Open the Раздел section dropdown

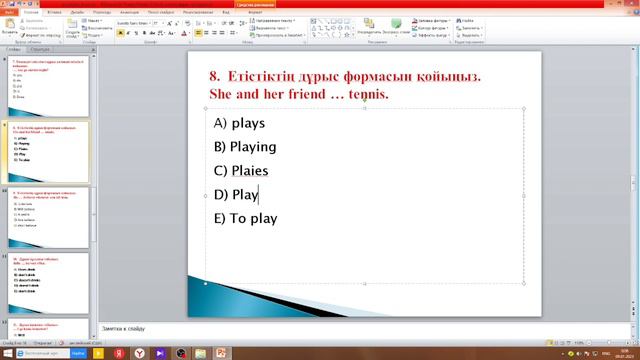tap(92, 36)
